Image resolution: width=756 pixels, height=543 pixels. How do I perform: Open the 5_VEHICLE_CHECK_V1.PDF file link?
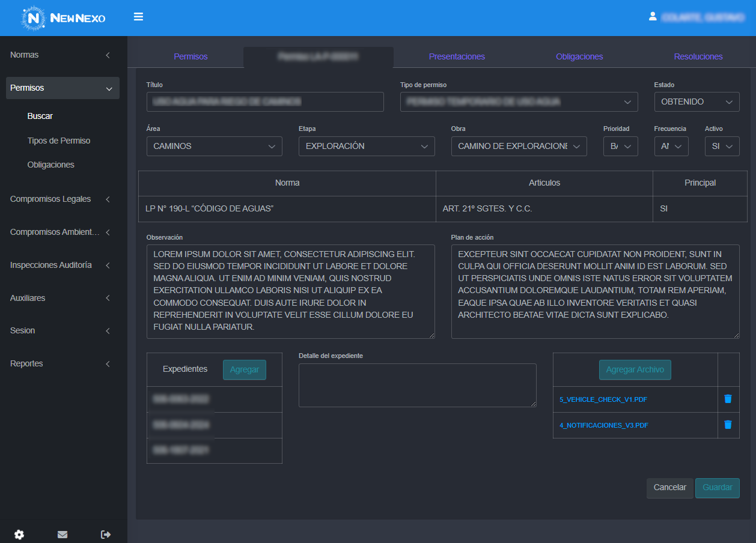(x=603, y=399)
